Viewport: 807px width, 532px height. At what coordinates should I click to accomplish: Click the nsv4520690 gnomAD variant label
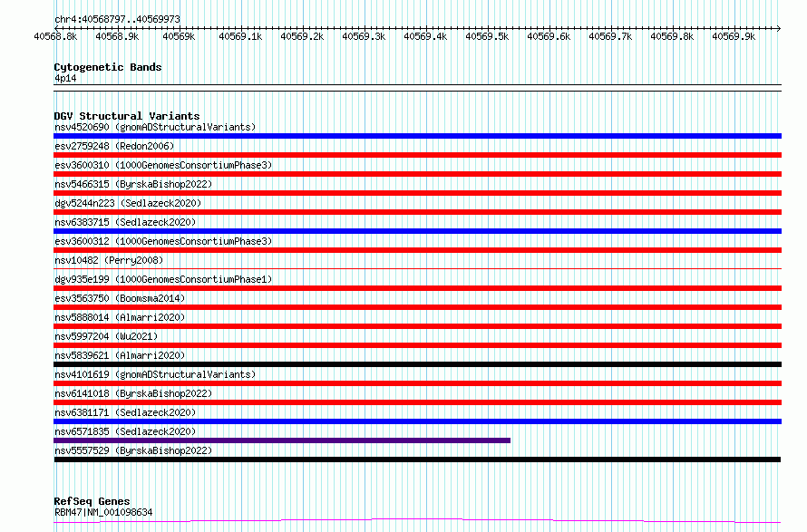click(x=155, y=127)
